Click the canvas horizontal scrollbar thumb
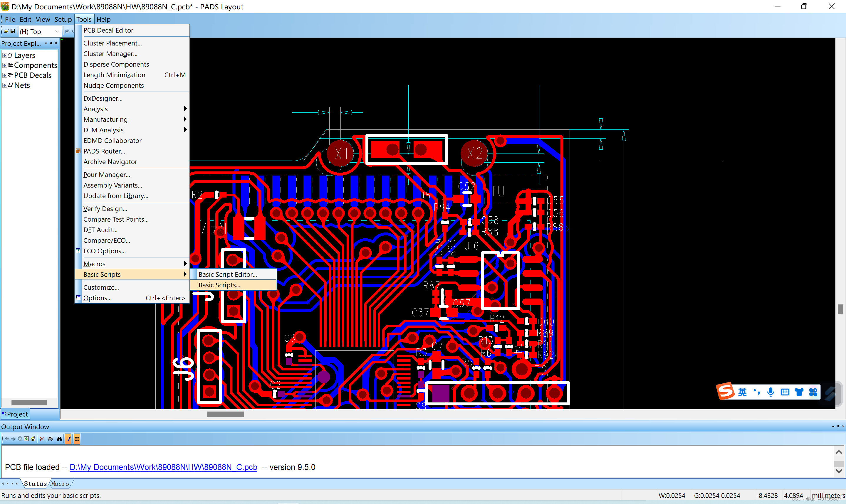This screenshot has width=846, height=504. pyautogui.click(x=225, y=414)
